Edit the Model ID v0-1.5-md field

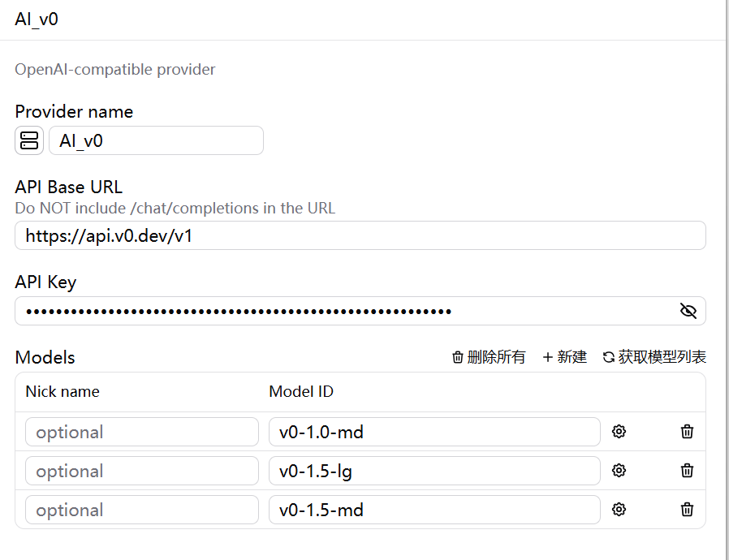point(434,510)
